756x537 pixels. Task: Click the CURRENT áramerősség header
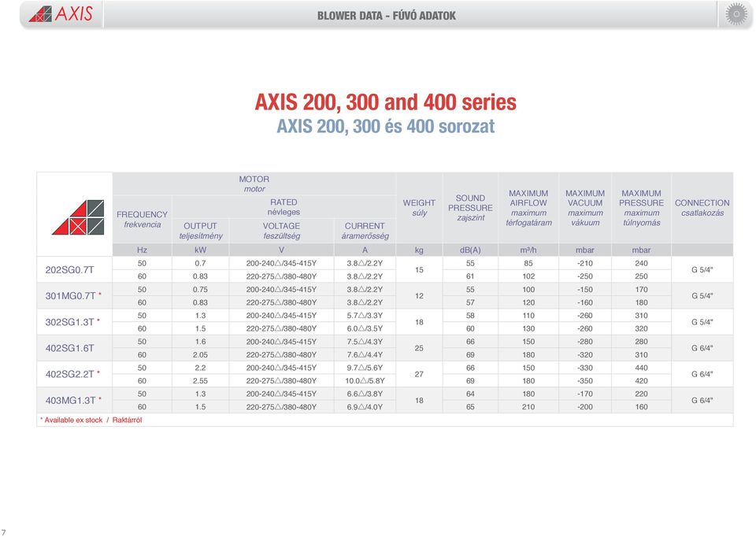coord(365,231)
